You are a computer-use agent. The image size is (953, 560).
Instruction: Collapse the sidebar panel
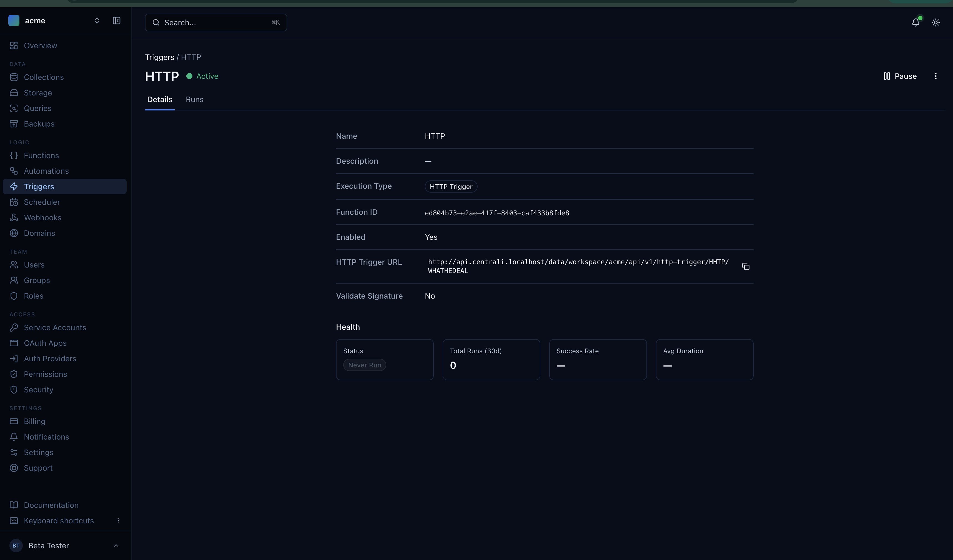(x=116, y=21)
